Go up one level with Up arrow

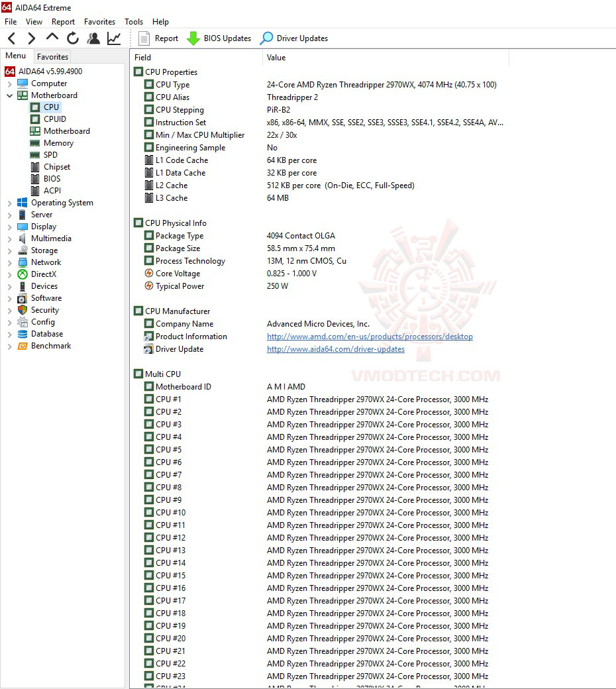click(x=52, y=38)
